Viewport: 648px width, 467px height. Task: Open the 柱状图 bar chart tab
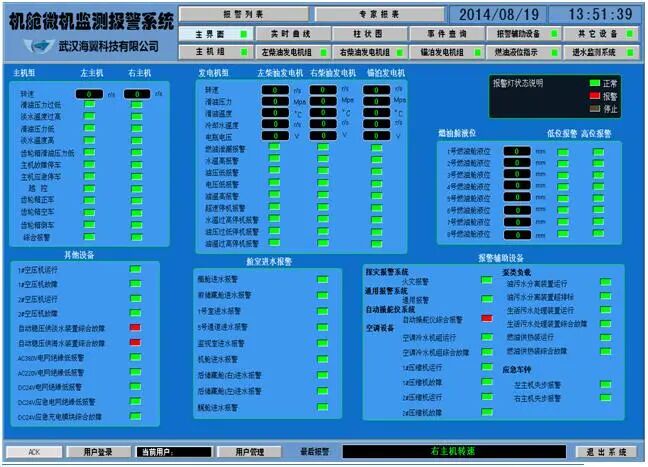(x=370, y=34)
